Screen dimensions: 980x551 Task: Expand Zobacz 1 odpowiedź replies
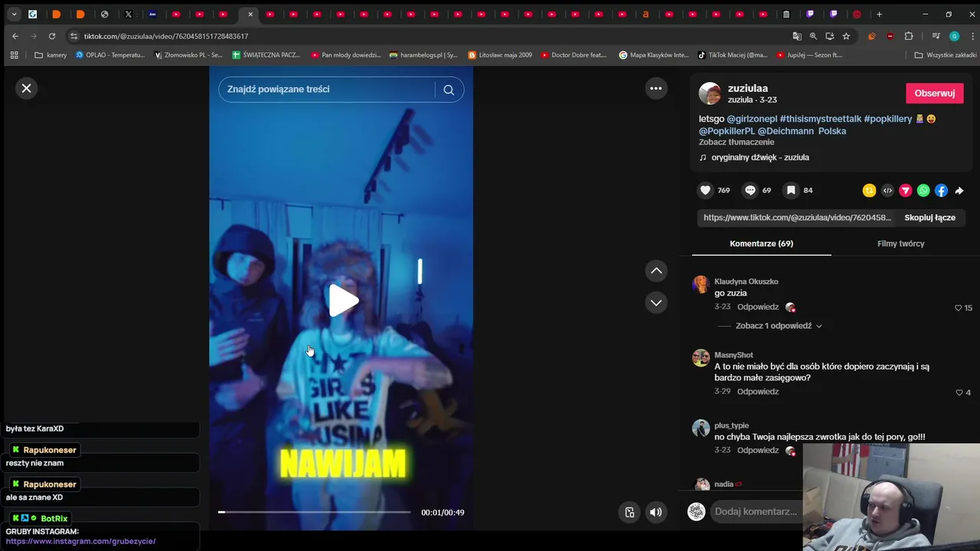779,326
